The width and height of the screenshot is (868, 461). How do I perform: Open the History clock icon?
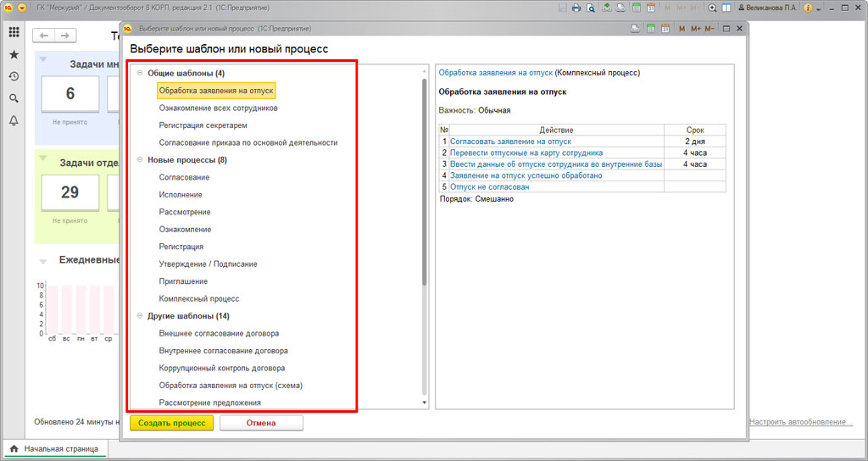14,76
